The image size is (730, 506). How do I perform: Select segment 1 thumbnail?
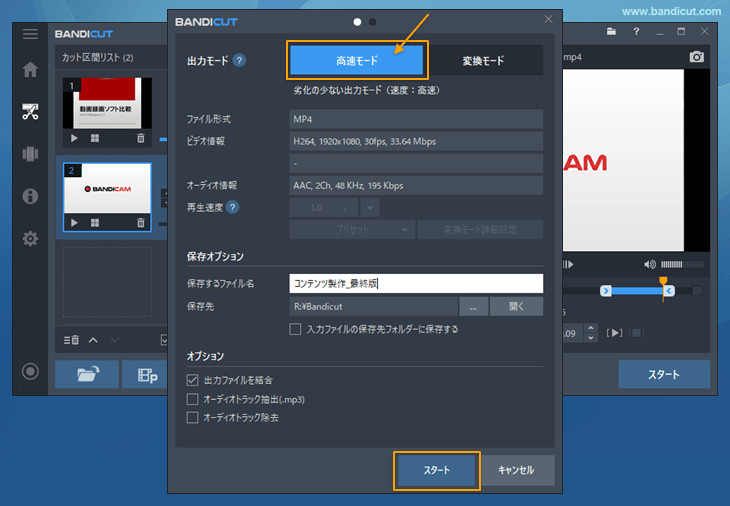tap(107, 103)
